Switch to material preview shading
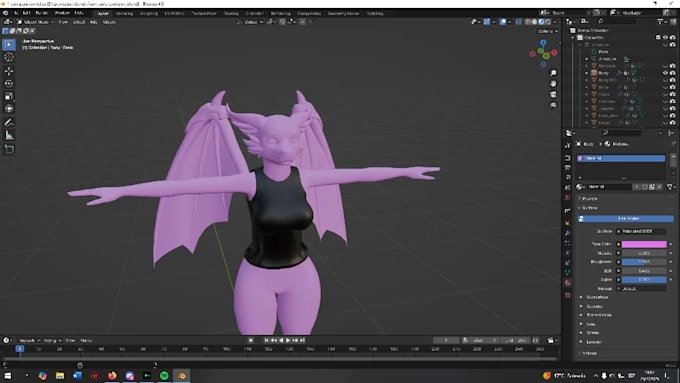This screenshot has width=680, height=383. (542, 22)
